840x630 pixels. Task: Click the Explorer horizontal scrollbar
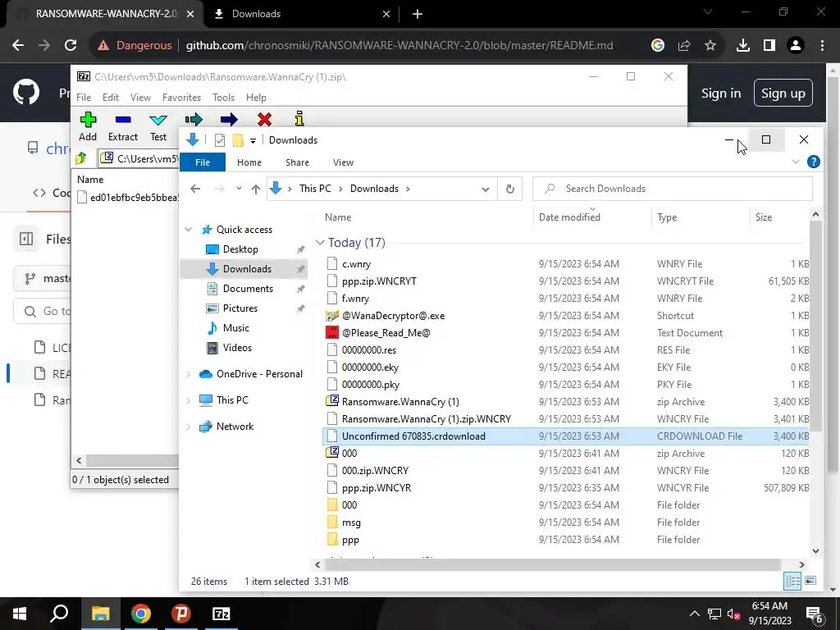click(x=552, y=564)
